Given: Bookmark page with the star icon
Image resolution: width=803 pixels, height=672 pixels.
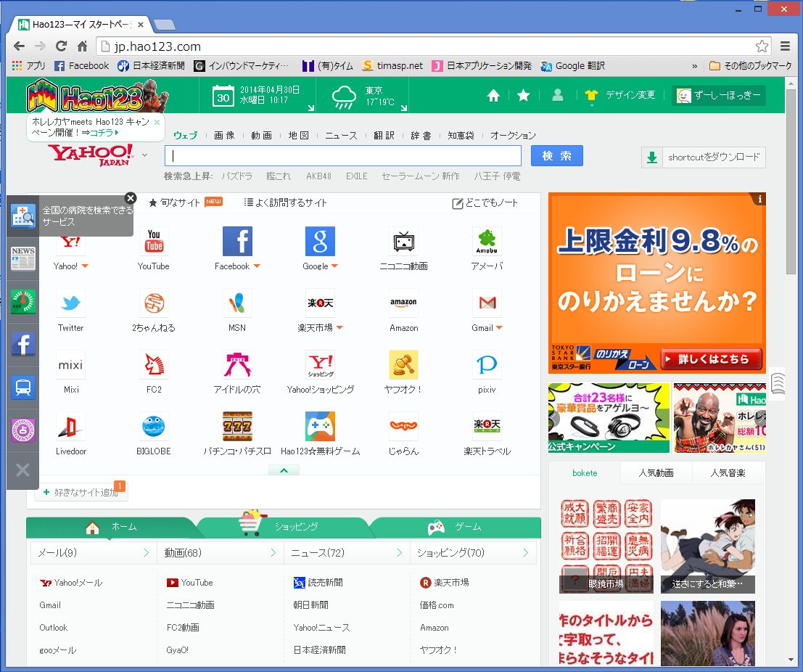Looking at the screenshot, I should coord(762,46).
